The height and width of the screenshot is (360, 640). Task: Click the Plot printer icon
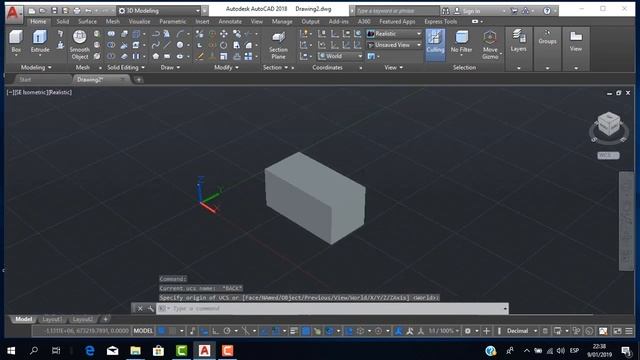pyautogui.click(x=77, y=11)
